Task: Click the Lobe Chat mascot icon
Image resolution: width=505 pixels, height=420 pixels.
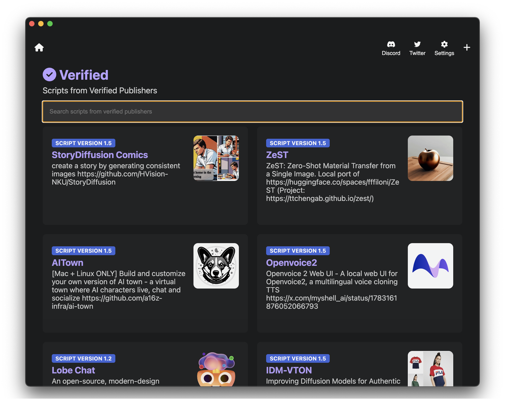Action: [216, 369]
